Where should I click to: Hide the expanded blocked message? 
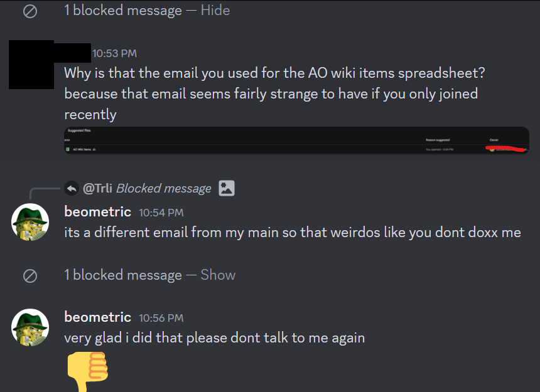215,11
